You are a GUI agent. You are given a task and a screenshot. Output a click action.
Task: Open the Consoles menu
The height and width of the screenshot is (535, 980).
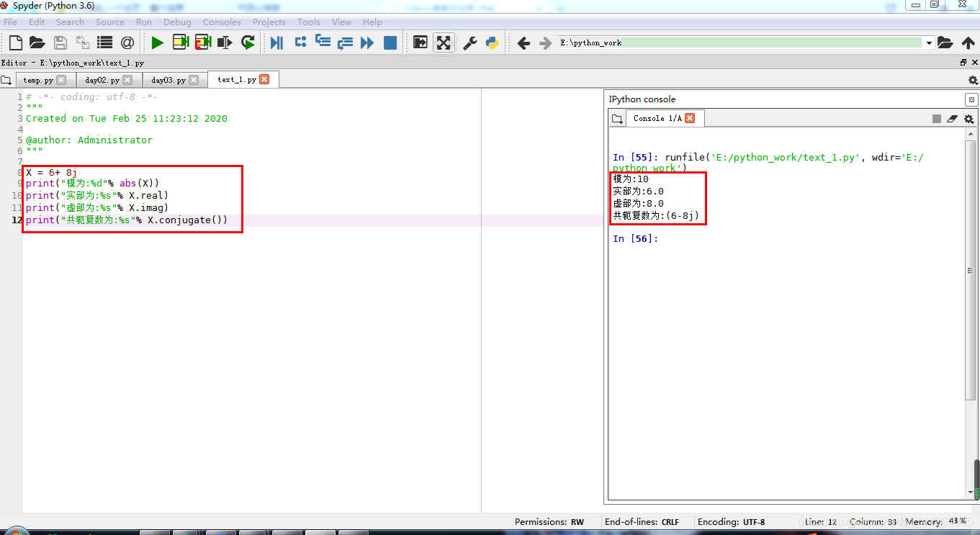coord(222,22)
